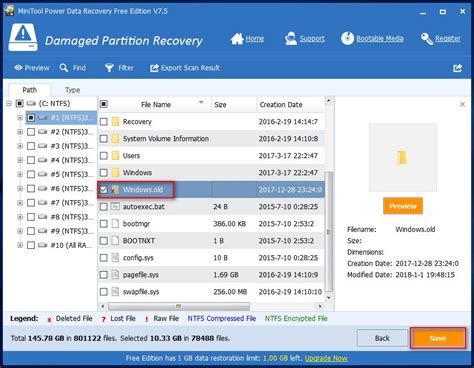Expand the #4 (NTFS) tree node

[x=20, y=160]
